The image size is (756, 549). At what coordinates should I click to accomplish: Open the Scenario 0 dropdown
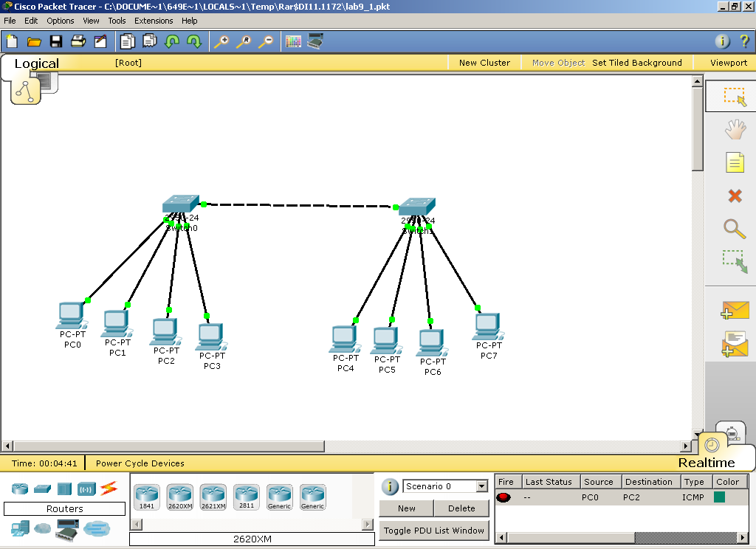pyautogui.click(x=445, y=486)
